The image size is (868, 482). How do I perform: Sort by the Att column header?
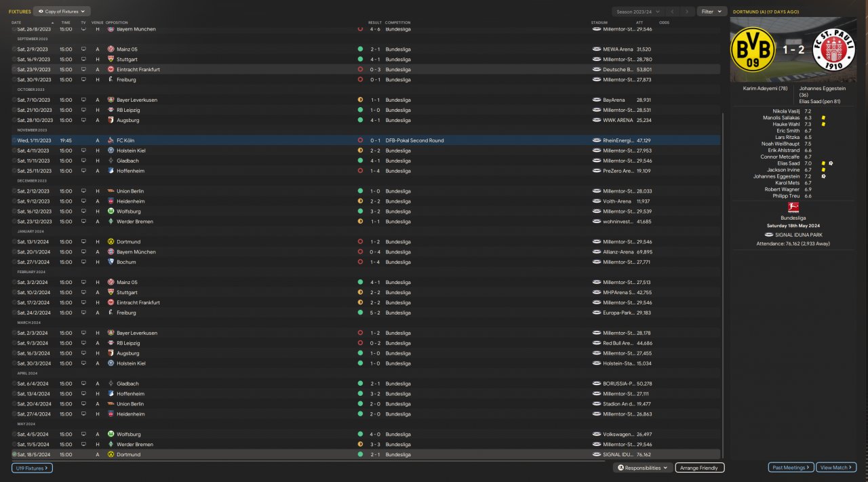coord(639,22)
